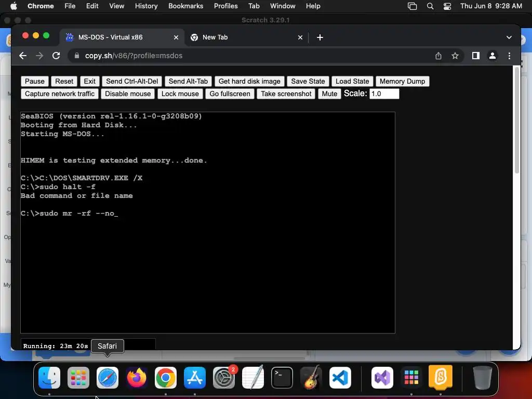Open Terminal from the Dock

pos(282,378)
